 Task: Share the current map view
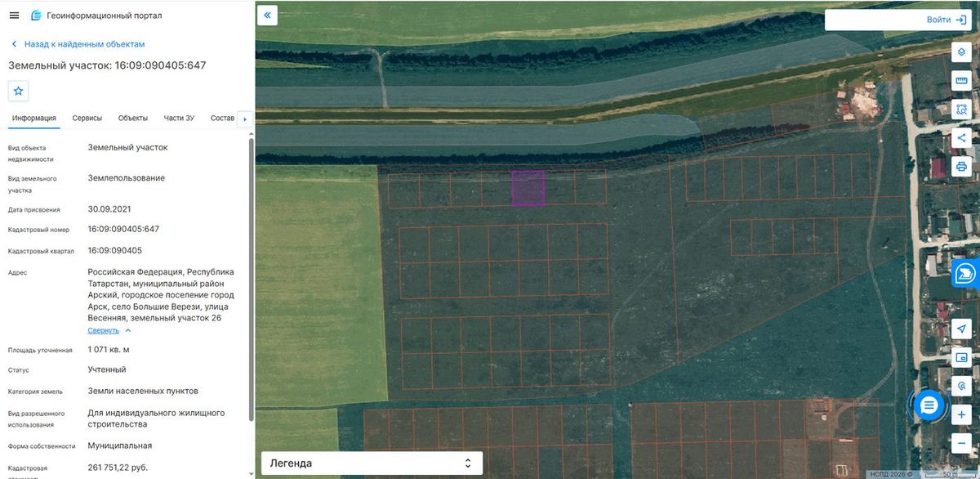(961, 137)
